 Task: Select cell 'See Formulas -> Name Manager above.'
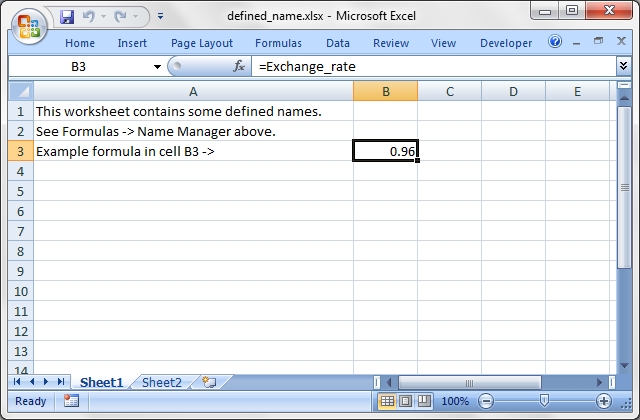coord(193,131)
